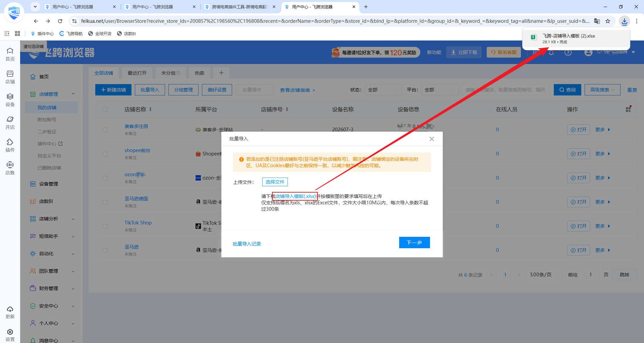Viewport: 644px width, 343px height.
Task: Click the 插件中心 bookmark
Action: 42,33
